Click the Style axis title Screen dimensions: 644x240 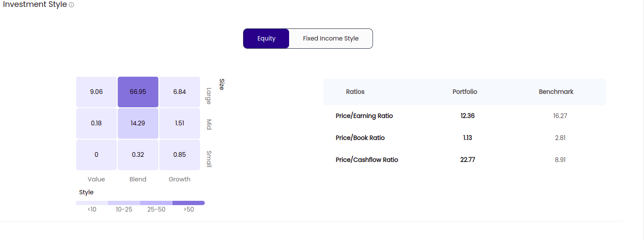coord(86,192)
